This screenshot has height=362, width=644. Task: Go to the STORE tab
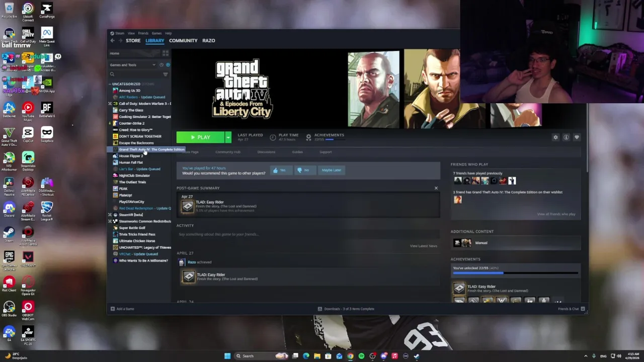133,41
